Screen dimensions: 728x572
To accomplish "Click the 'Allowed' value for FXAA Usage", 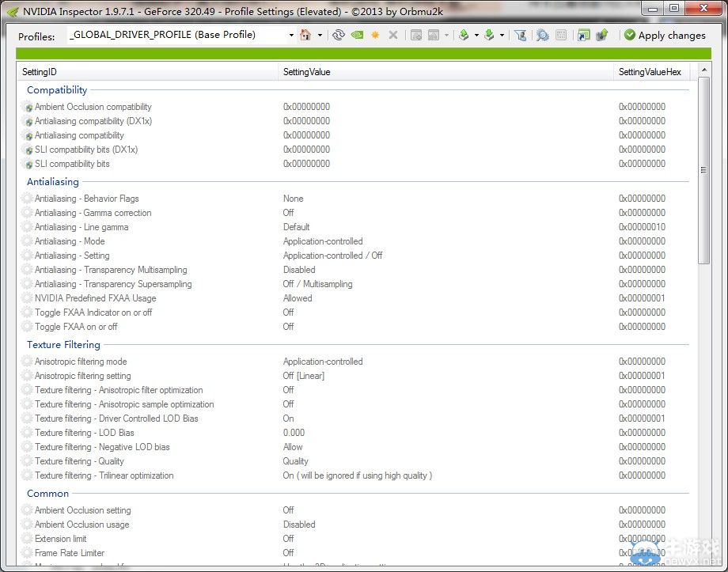I will pyautogui.click(x=298, y=298).
